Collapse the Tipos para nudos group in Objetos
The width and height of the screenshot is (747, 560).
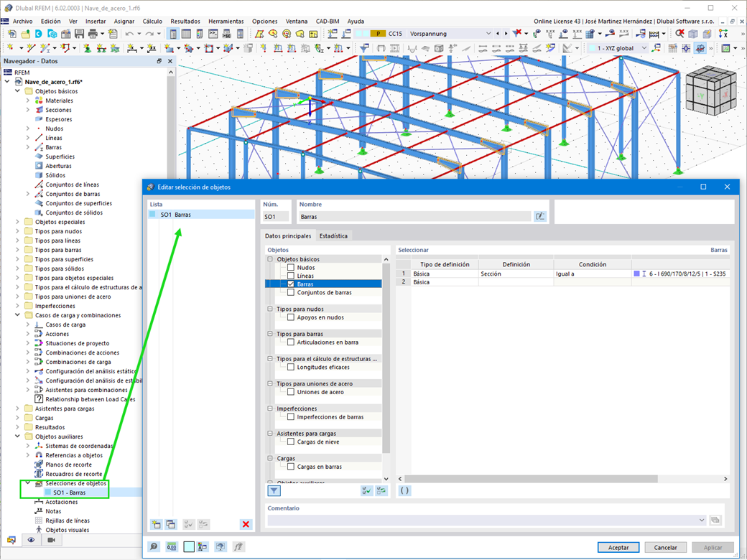pos(270,309)
